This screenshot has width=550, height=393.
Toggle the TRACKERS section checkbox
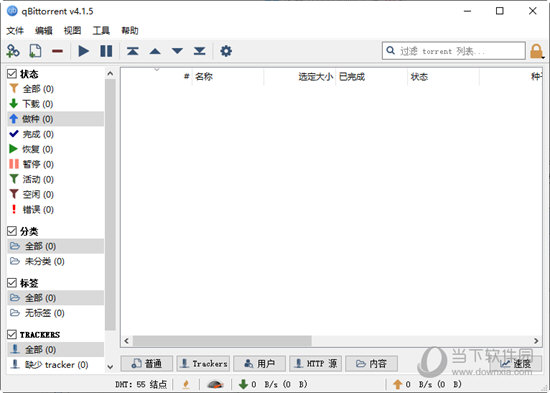point(12,334)
